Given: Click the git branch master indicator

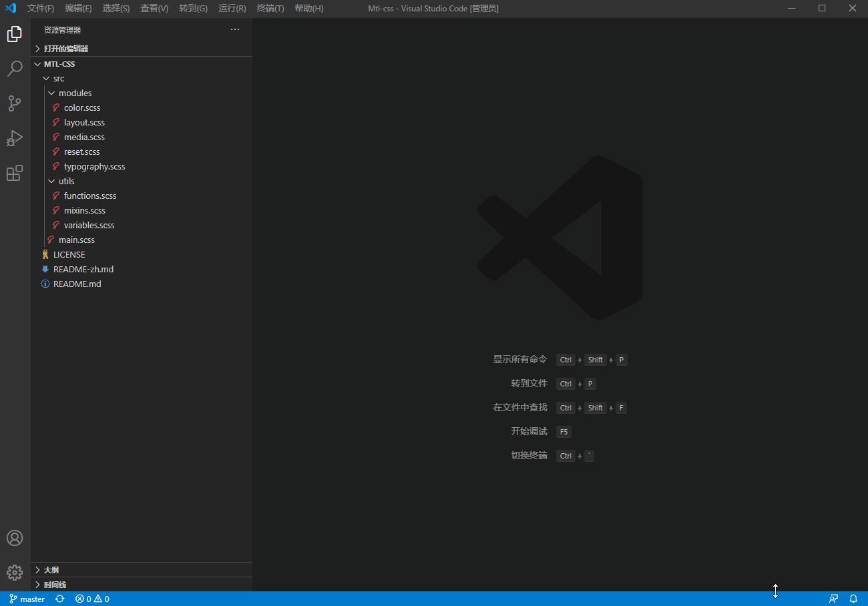Looking at the screenshot, I should click(27, 599).
